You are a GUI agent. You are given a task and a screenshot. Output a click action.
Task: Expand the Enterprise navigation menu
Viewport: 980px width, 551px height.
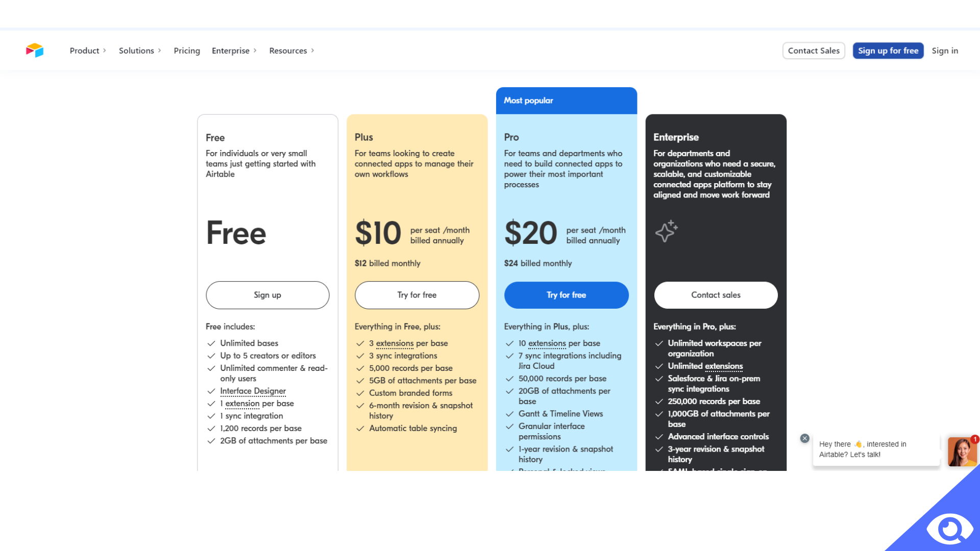[235, 51]
